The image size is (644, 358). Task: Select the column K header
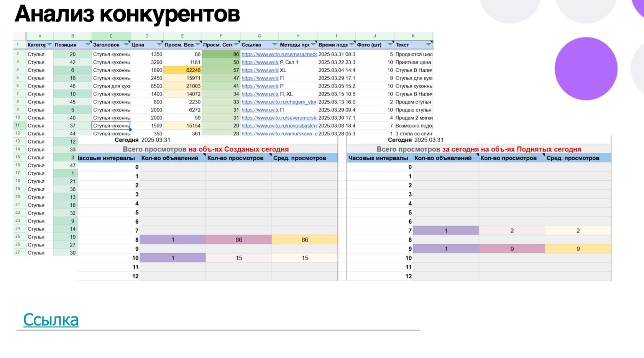click(413, 36)
